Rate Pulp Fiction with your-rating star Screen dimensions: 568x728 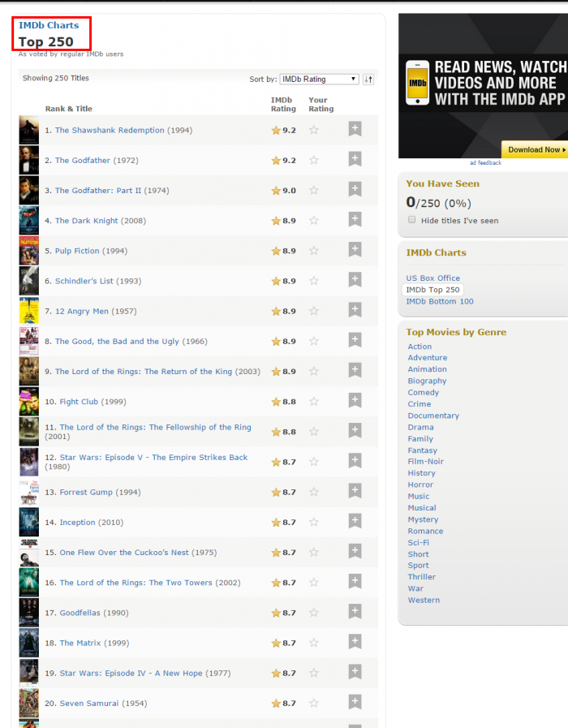pyautogui.click(x=314, y=251)
